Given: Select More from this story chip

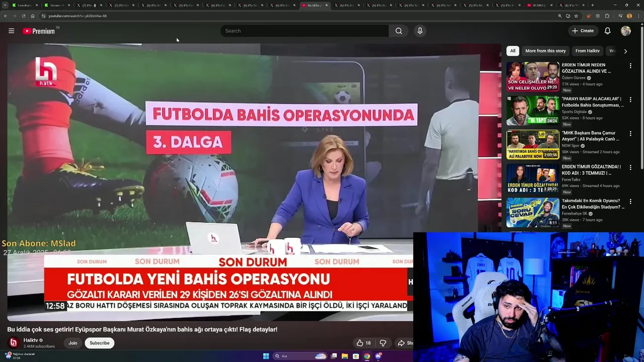Looking at the screenshot, I should click(545, 51).
